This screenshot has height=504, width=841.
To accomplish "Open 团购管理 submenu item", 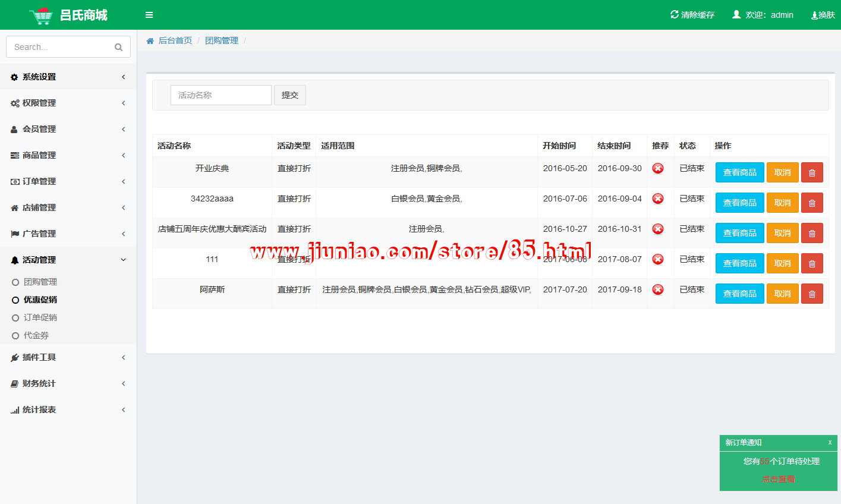I will (x=40, y=282).
